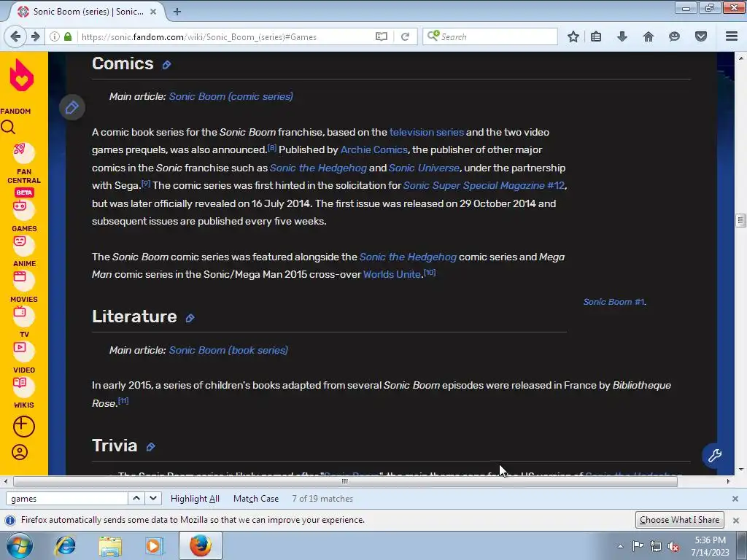Open Windows Explorer folder from taskbar
This screenshot has width=747, height=560.
coord(110,545)
